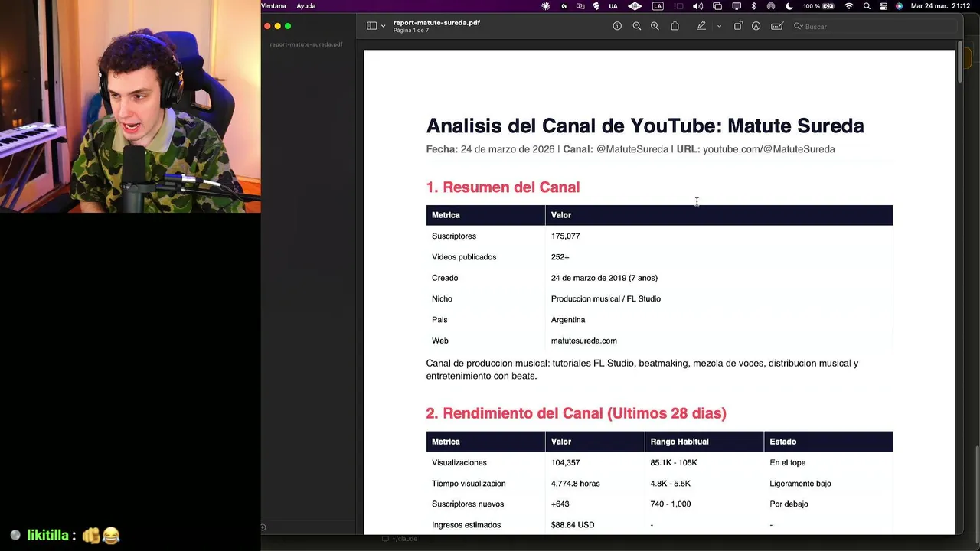This screenshot has width=980, height=551.
Task: Expand the highlight color options chevron
Action: [719, 26]
